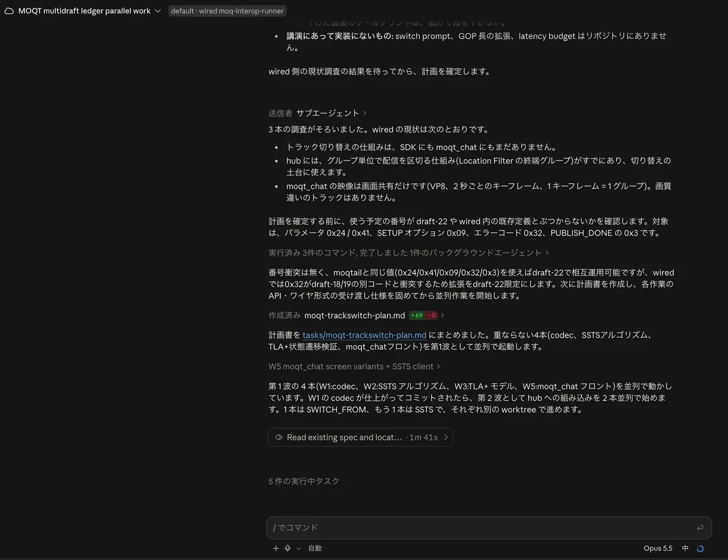Click the 1m 41s duration text
This screenshot has height=560, width=728.
(x=424, y=437)
